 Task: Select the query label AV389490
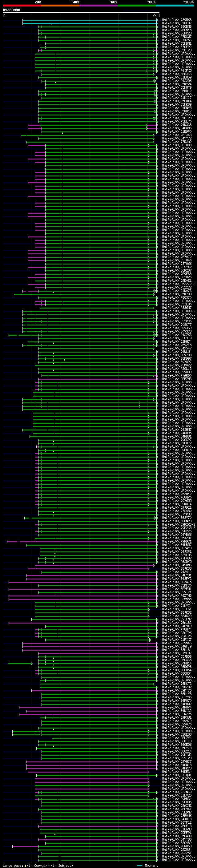11,10
